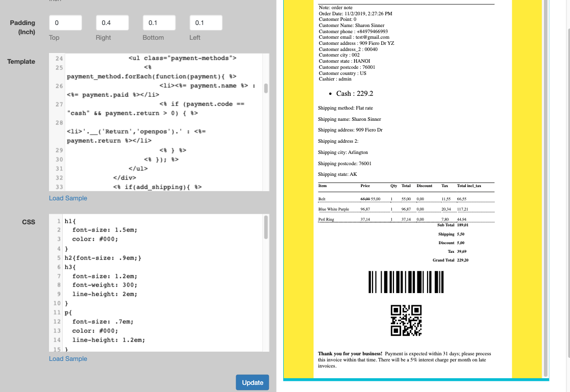The height and width of the screenshot is (392, 570).
Task: Click the Grand Total line in preview
Action: (x=451, y=260)
